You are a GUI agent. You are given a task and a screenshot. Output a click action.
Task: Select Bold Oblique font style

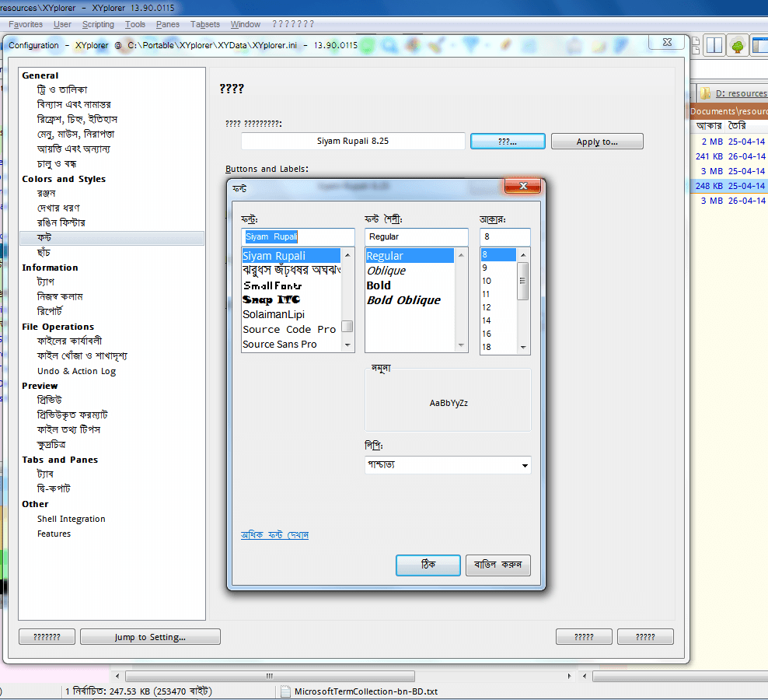(x=403, y=300)
